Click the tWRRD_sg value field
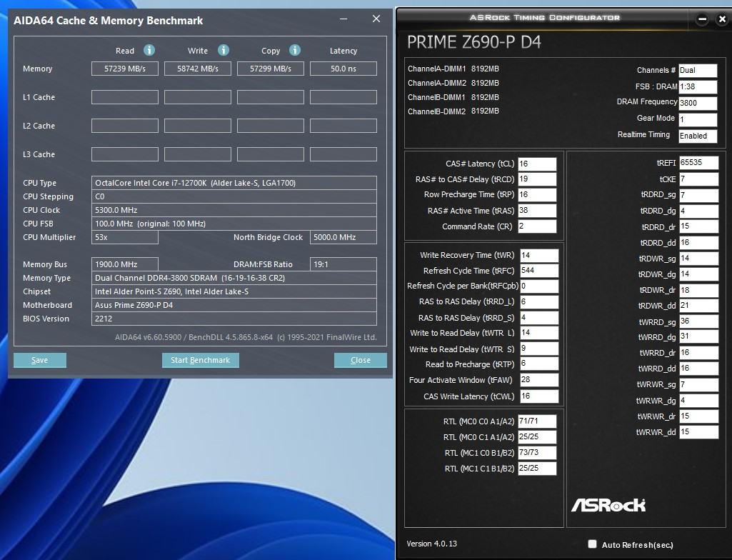Screen dimensions: 732x560 (698, 322)
